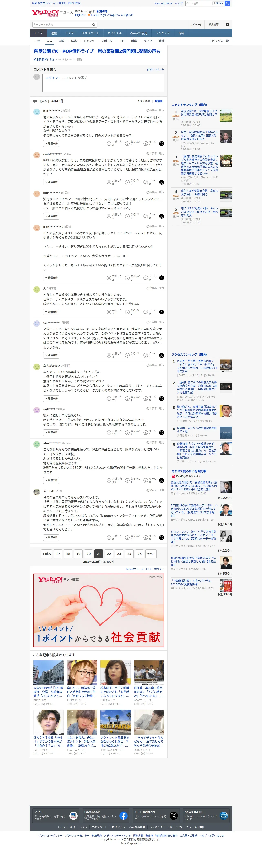The width and height of the screenshot is (262, 868).
Task: Click 共感した icon on hid******** comment
Action: (x=109, y=144)
